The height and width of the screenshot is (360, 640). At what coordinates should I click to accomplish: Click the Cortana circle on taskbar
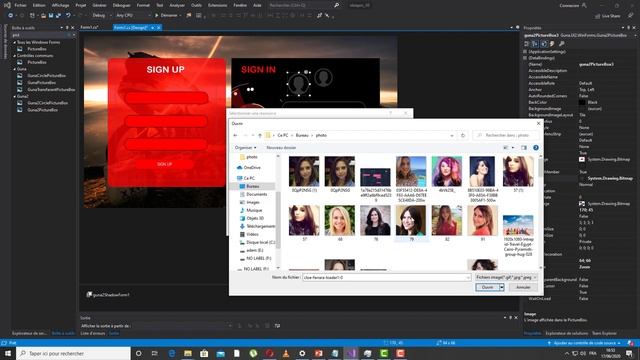tap(138, 353)
